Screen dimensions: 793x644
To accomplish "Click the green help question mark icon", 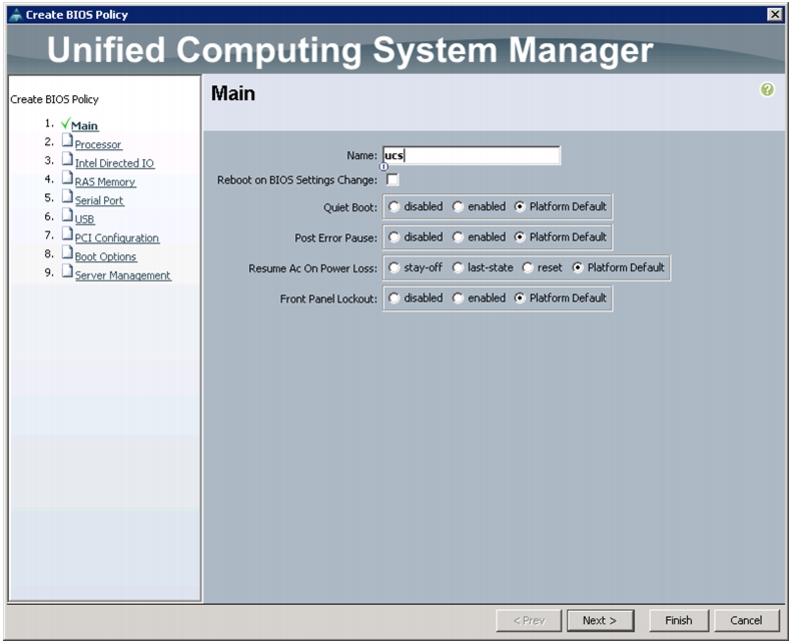I will [x=767, y=90].
